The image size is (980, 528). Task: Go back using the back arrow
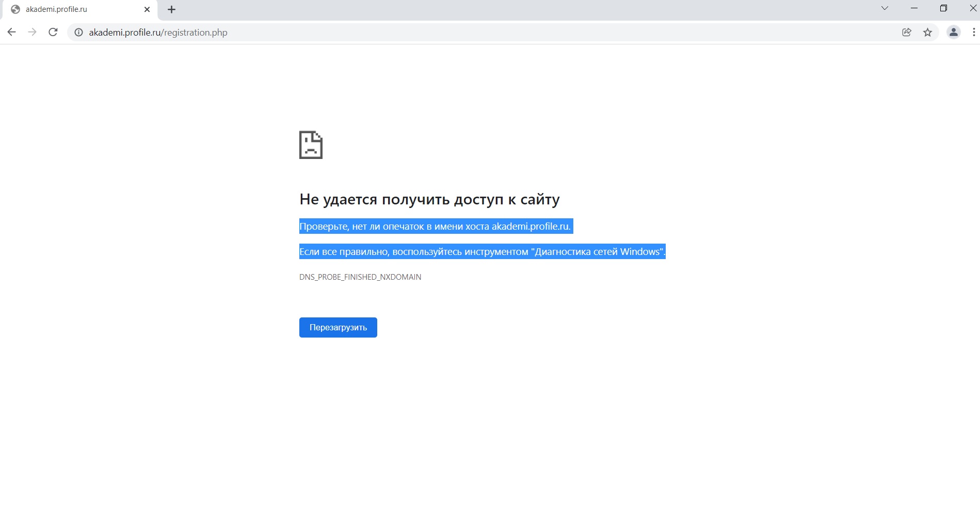click(11, 32)
